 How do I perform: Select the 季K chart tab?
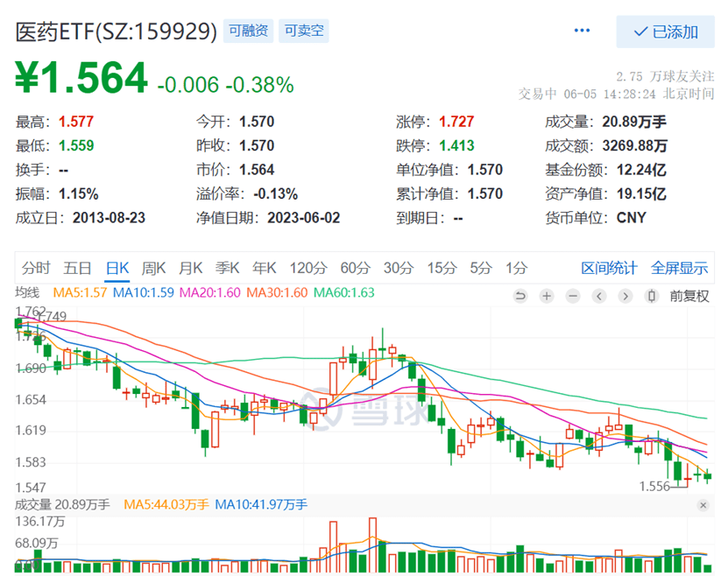[x=228, y=268]
